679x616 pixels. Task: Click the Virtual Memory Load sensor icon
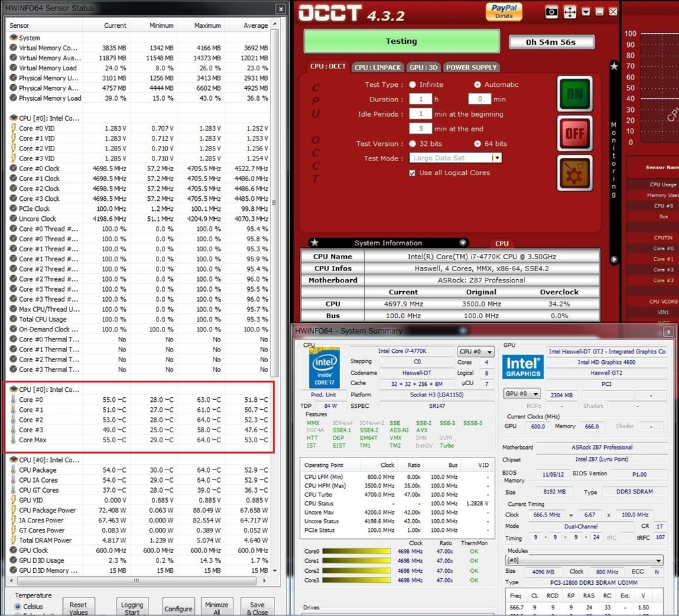click(13, 68)
